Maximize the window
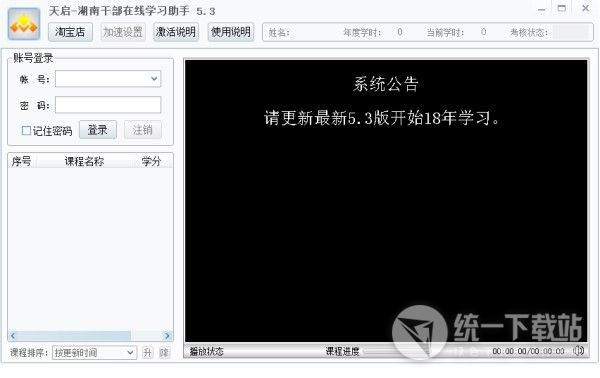Viewport: 600px width, 378px height. coord(562,8)
